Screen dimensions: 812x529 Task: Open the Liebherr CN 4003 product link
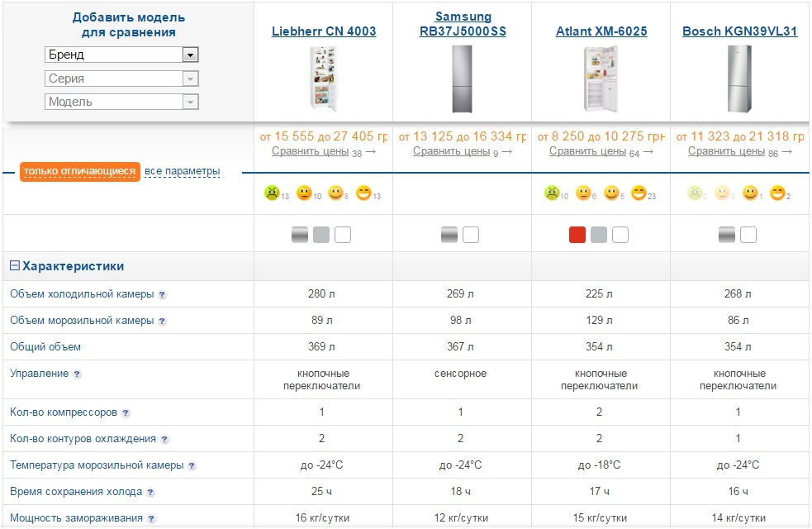click(x=324, y=31)
